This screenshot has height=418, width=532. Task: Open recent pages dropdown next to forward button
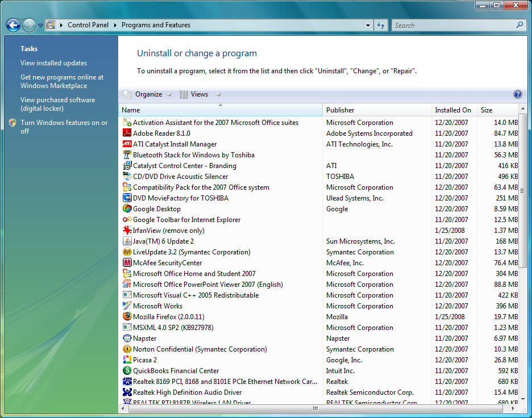point(40,26)
